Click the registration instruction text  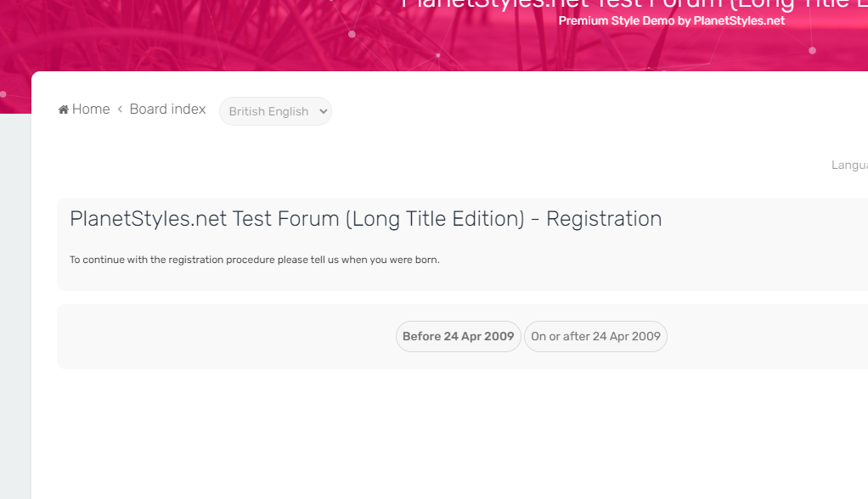pos(254,260)
